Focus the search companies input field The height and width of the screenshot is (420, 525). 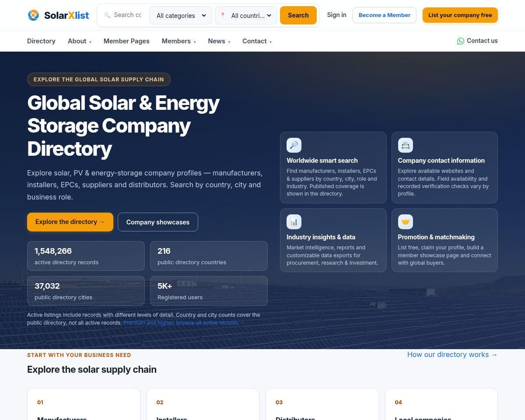(x=128, y=15)
